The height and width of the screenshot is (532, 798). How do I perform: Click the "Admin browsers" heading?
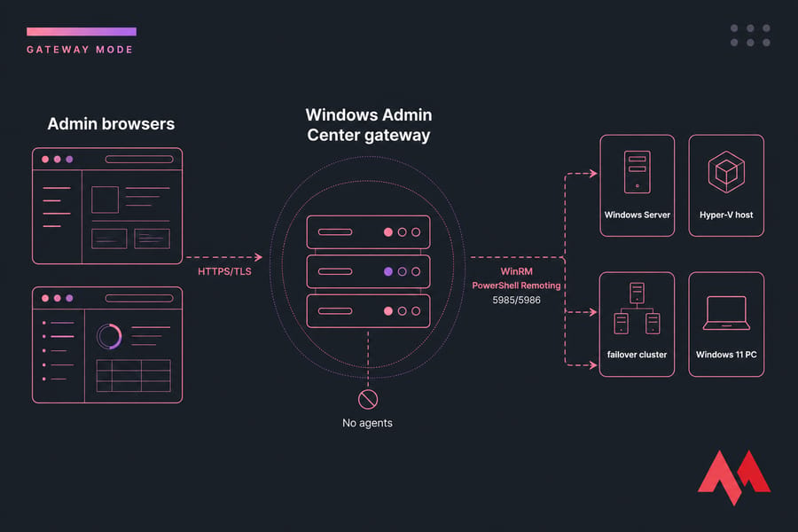tap(111, 124)
